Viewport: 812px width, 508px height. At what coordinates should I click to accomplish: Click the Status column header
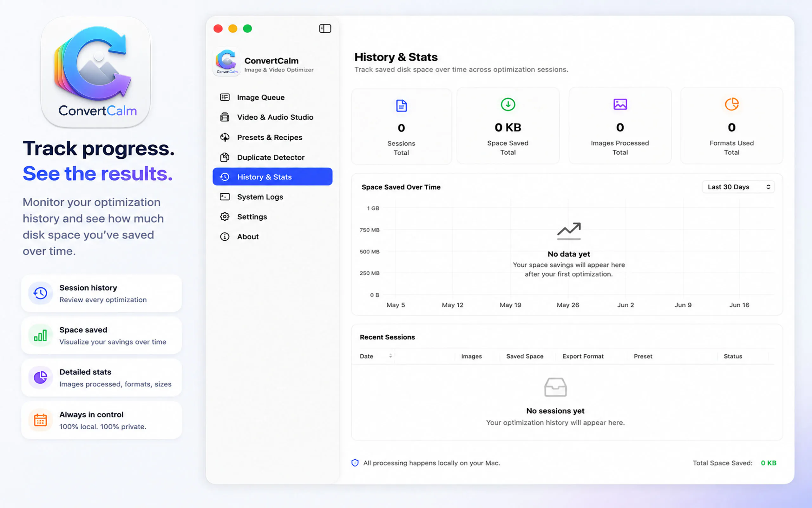click(733, 356)
